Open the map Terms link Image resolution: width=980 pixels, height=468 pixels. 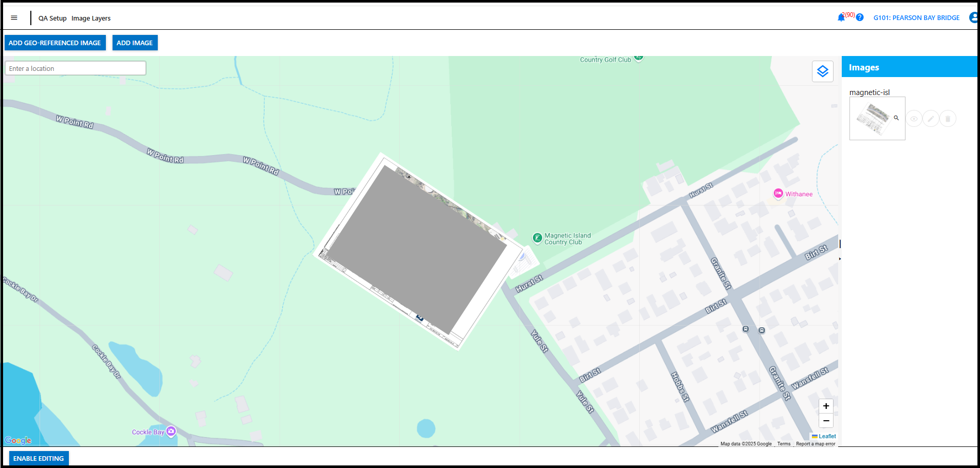tap(784, 444)
